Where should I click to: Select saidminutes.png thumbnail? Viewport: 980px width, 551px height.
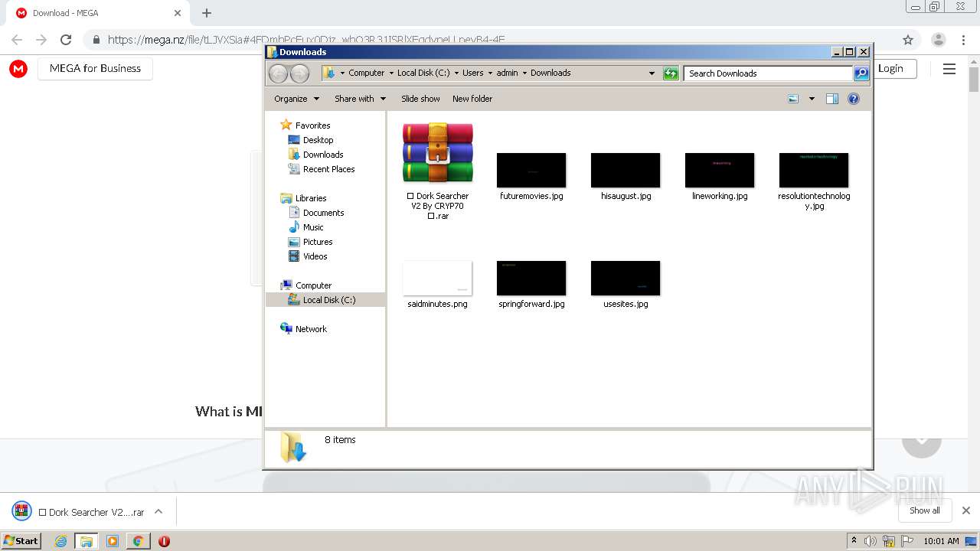(x=438, y=278)
